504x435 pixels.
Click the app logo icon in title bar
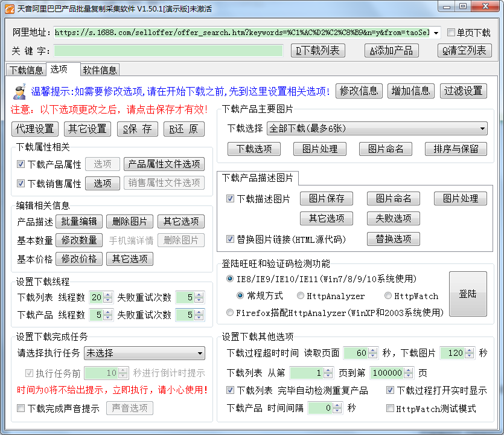pos(10,8)
